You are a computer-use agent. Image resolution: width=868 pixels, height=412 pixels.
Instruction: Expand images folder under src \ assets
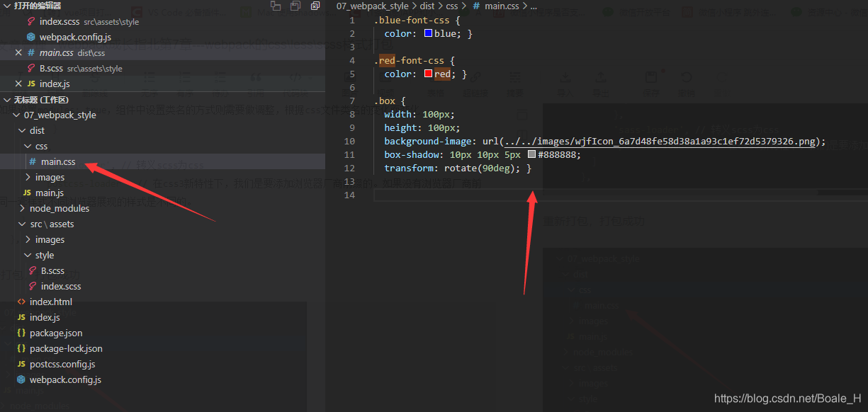pyautogui.click(x=28, y=239)
